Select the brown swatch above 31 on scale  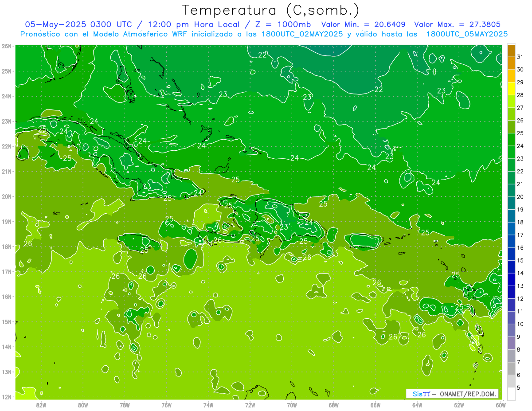click(511, 51)
